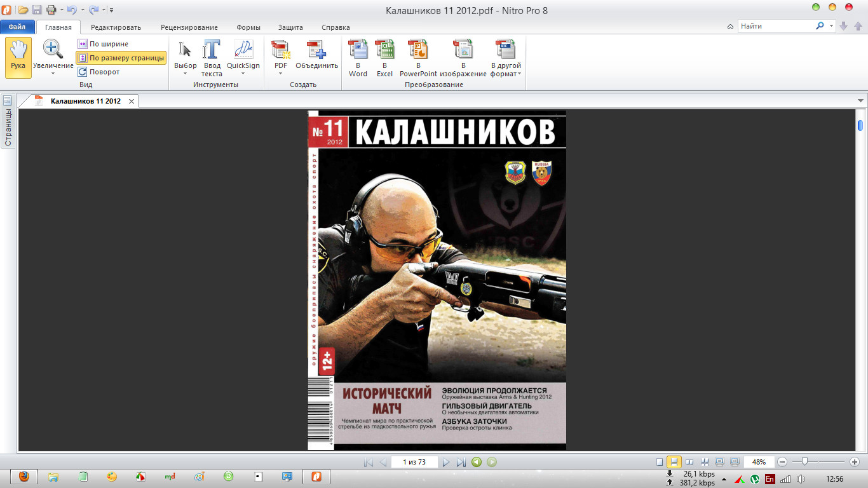Click the Поворот rotate button
Viewport: 868px width, 488px height.
click(x=98, y=72)
